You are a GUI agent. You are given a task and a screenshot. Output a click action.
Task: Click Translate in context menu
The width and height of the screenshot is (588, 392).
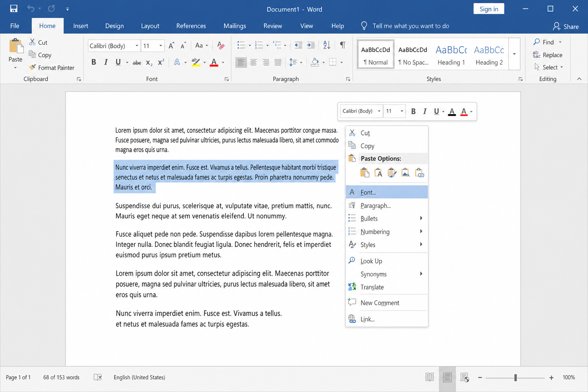point(387,287)
